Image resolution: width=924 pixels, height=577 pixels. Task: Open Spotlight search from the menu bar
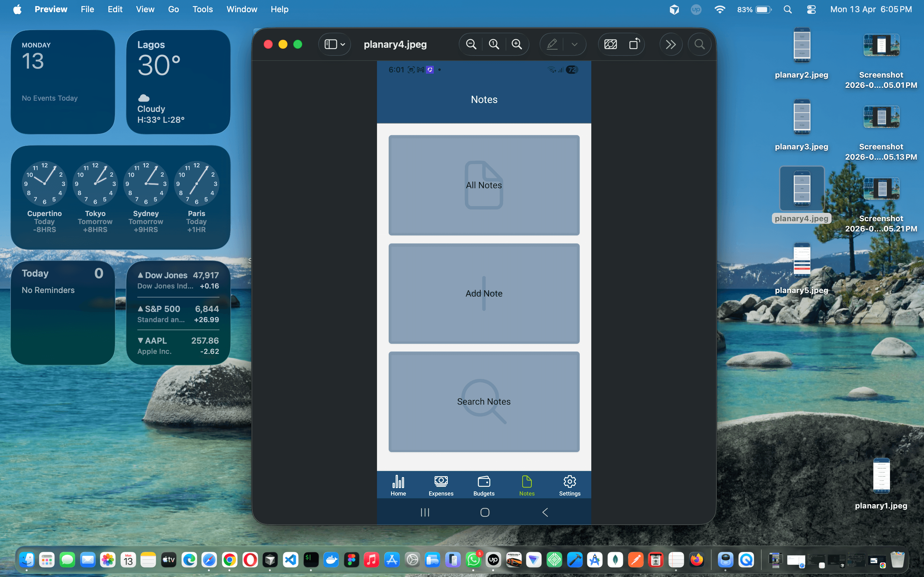point(787,9)
